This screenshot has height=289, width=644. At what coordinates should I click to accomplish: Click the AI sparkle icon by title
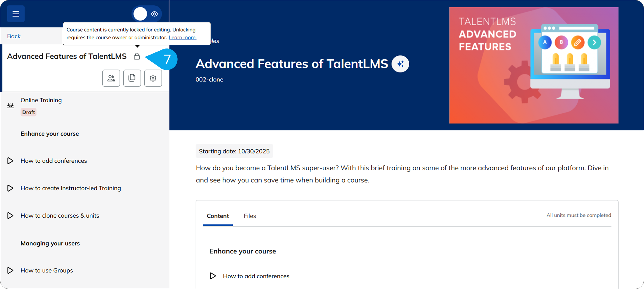[400, 64]
